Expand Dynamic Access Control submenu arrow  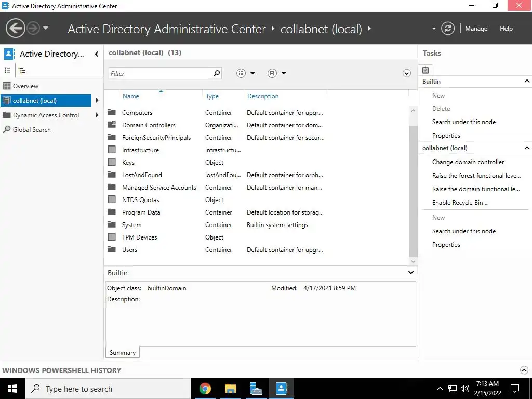97,115
